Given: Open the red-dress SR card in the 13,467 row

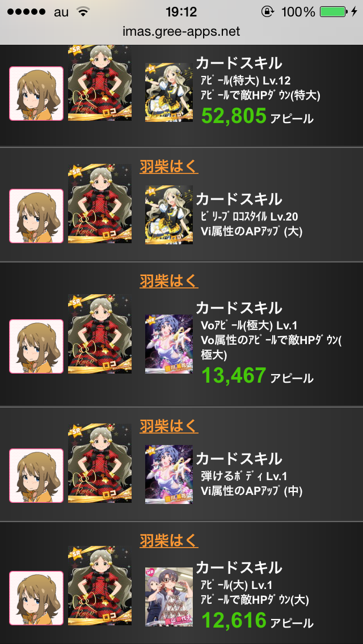Looking at the screenshot, I should [x=100, y=334].
